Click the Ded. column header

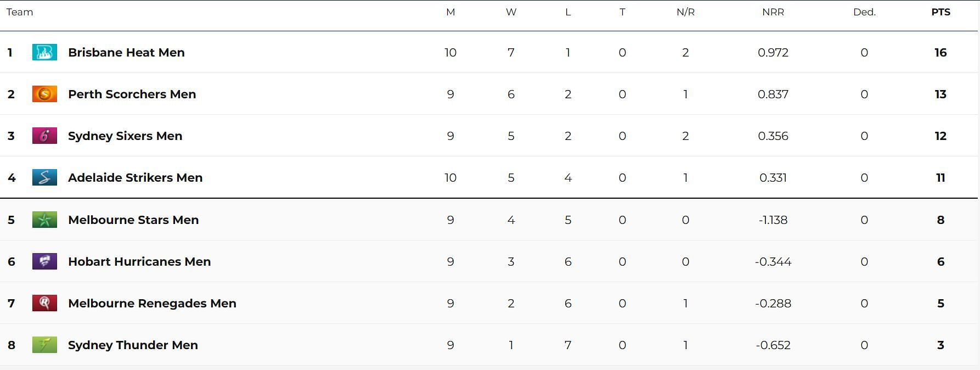[x=864, y=12]
